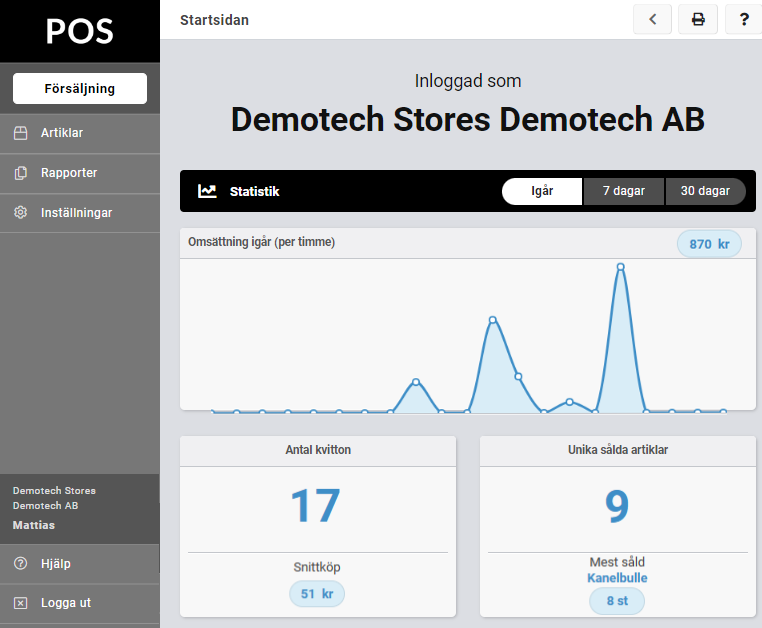The height and width of the screenshot is (628, 762).
Task: Click the Inställningar gear icon
Action: click(20, 213)
